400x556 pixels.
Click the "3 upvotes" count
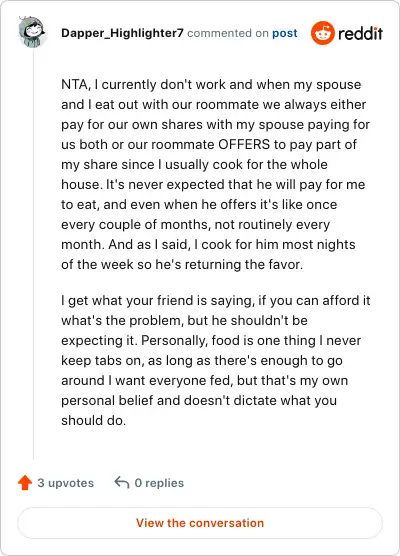[66, 483]
